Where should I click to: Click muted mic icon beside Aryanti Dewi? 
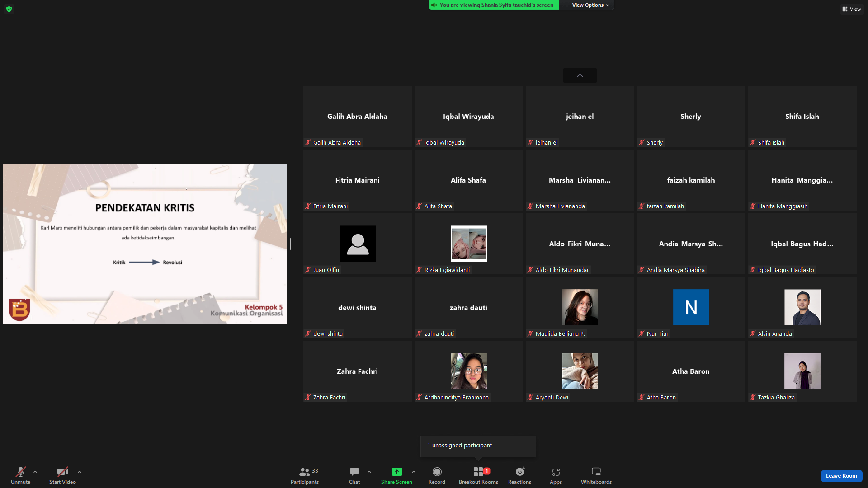tap(531, 398)
